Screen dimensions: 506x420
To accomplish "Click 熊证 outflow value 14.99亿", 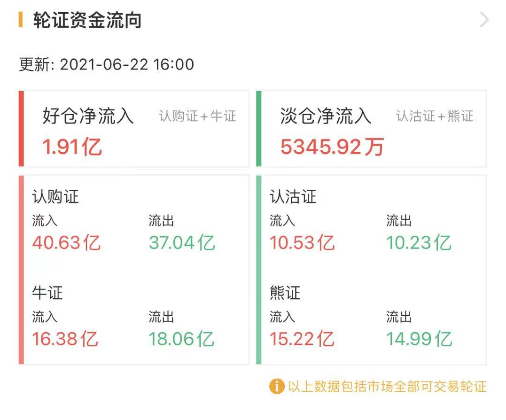I will 419,339.
